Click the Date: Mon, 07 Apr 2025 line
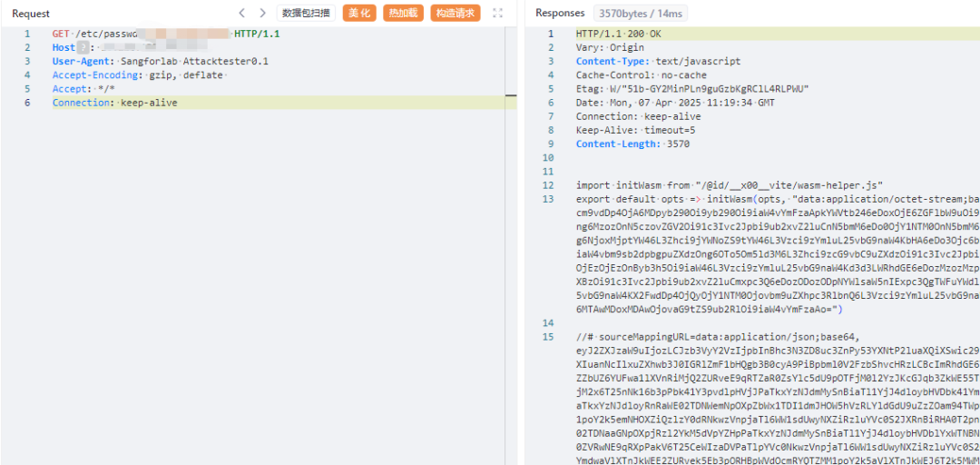This screenshot has height=465, width=980. pos(675,103)
